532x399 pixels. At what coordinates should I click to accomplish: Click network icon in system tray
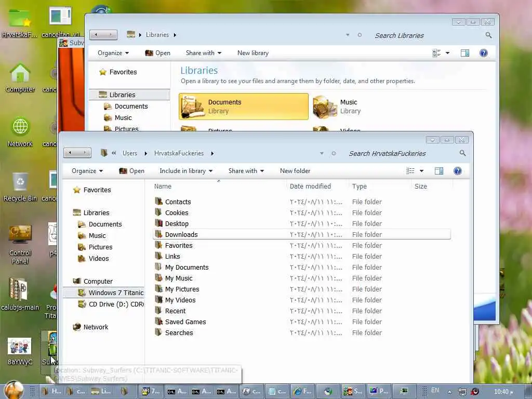click(x=462, y=392)
